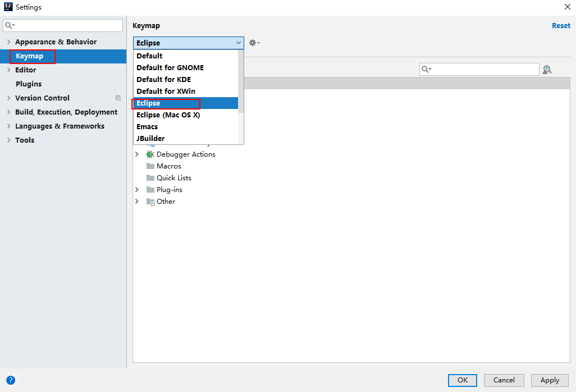Expand the Editor settings section
Image resolution: width=576 pixels, height=392 pixels.
point(9,70)
